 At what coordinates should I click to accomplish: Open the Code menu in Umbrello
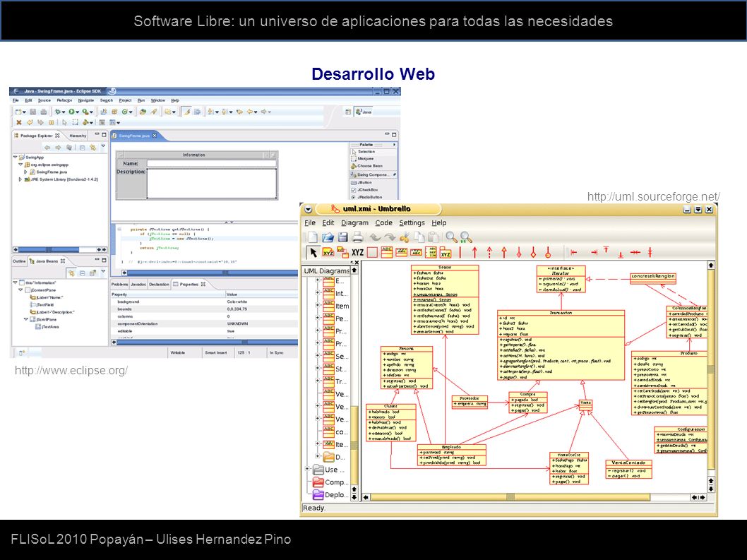[x=383, y=222]
